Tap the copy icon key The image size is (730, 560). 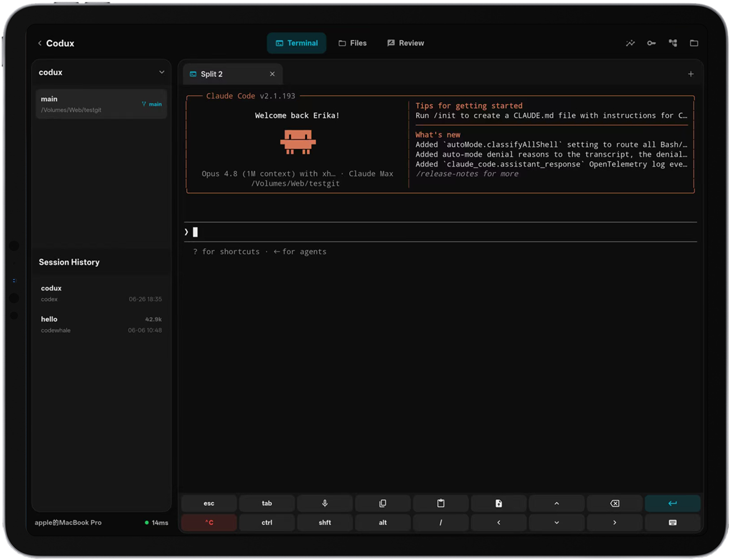pos(383,503)
